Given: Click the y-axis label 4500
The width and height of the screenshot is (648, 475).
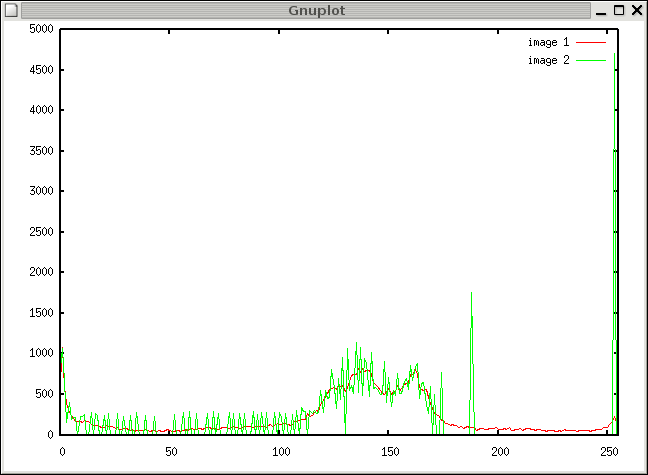Looking at the screenshot, I should coord(41,69).
